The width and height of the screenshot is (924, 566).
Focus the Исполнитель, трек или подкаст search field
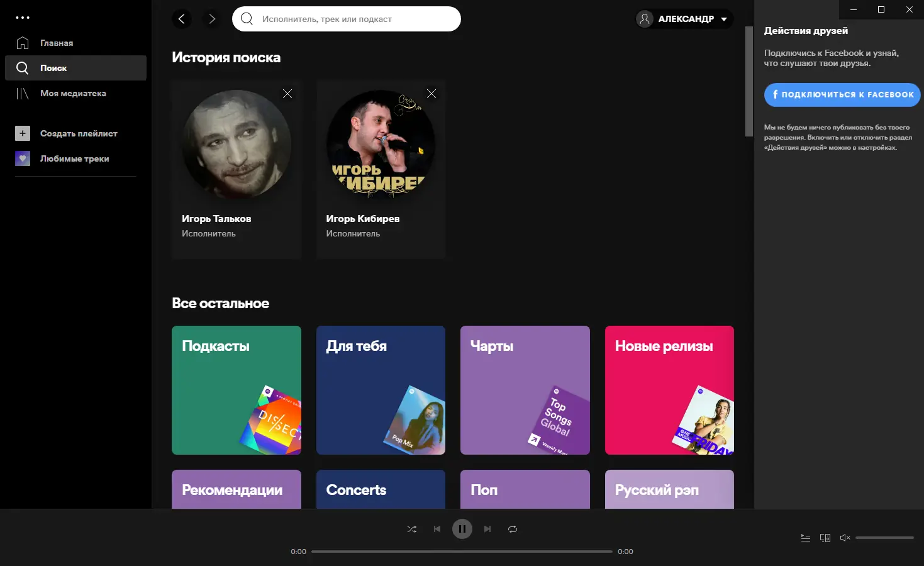(347, 19)
